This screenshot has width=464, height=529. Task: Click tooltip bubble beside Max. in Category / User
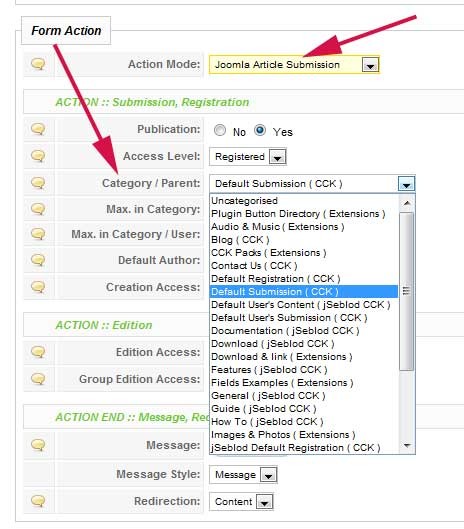pyautogui.click(x=38, y=233)
